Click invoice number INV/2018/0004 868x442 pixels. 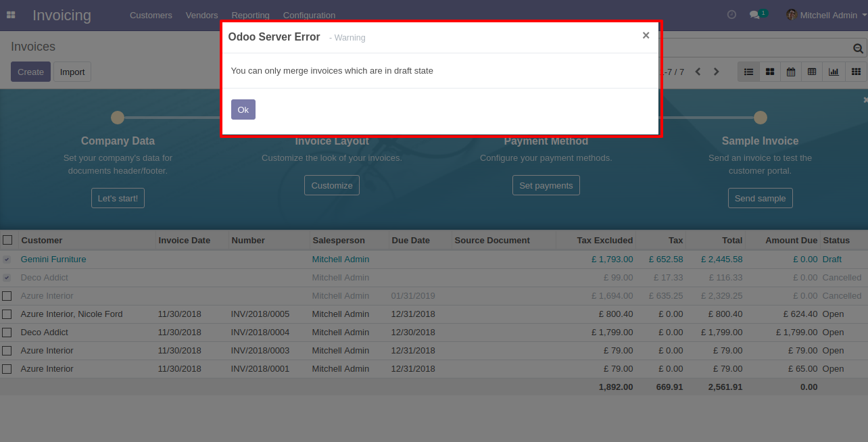coord(260,333)
